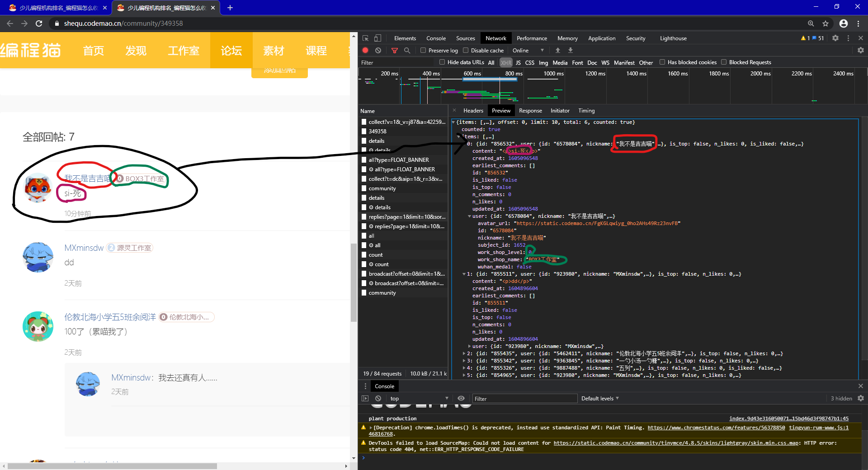
Task: Open the Application panel
Action: 602,38
